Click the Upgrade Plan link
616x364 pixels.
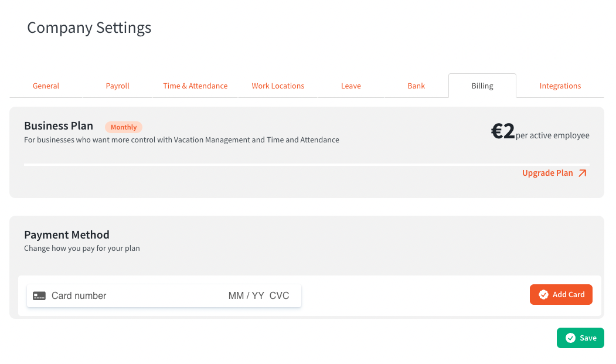point(554,173)
